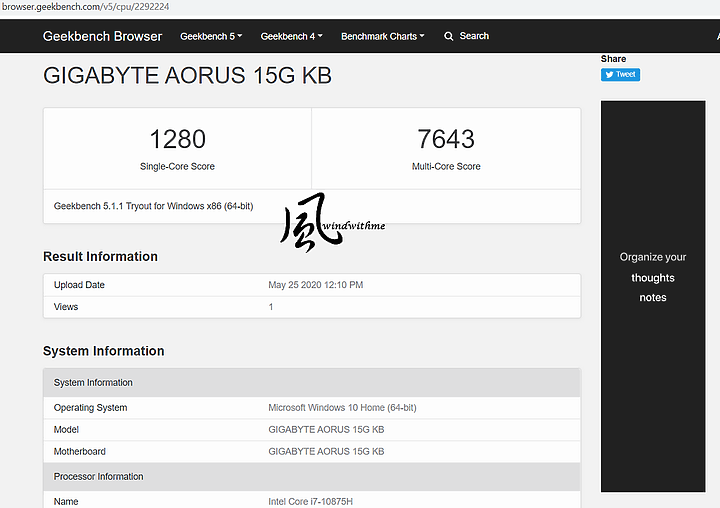Image resolution: width=720 pixels, height=508 pixels.
Task: Click the Result Information heading
Action: pyautogui.click(x=100, y=256)
